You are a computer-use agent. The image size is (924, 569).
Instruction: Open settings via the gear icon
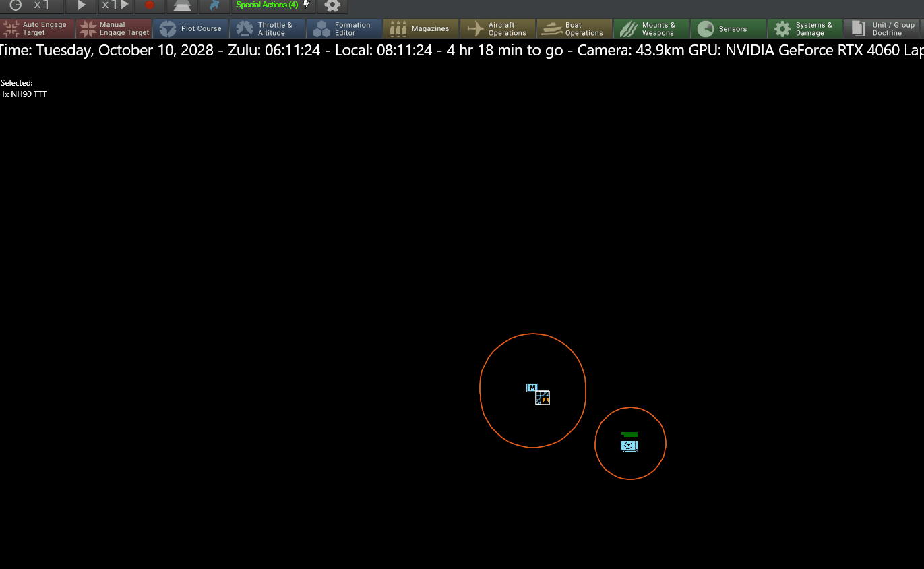pyautogui.click(x=332, y=5)
